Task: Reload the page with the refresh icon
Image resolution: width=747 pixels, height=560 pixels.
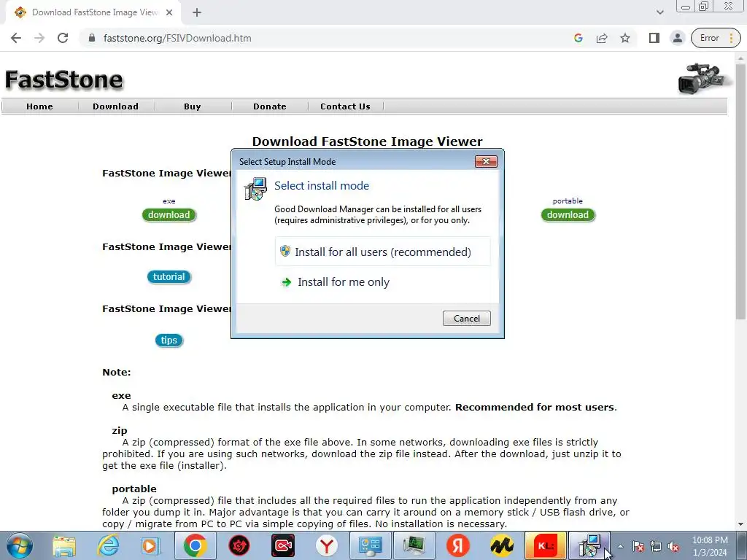Action: [x=63, y=38]
